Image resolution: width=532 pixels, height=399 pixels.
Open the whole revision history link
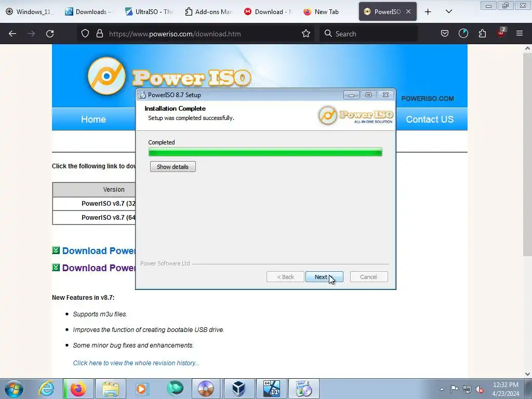(136, 363)
